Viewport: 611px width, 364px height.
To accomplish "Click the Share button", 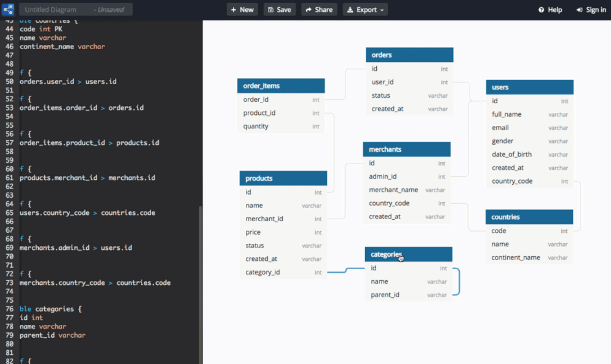I will click(319, 10).
